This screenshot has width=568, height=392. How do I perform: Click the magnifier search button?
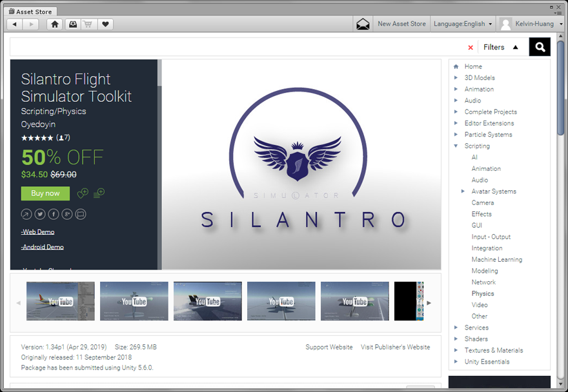[540, 46]
